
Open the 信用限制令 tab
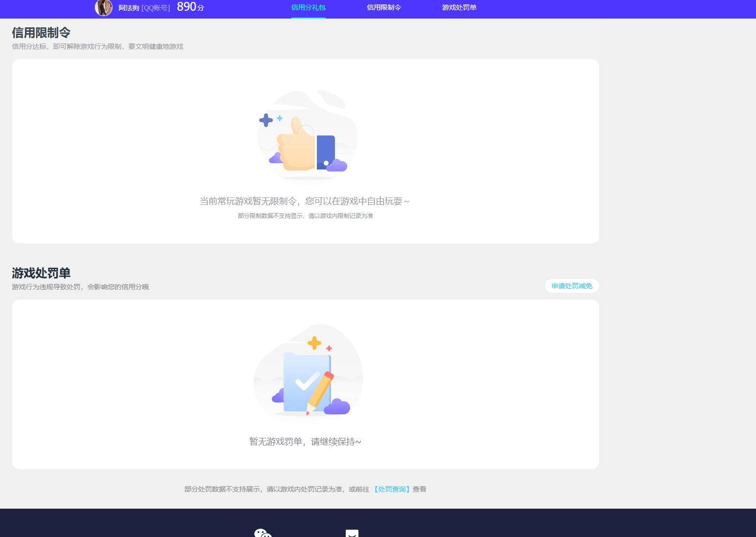coord(383,7)
